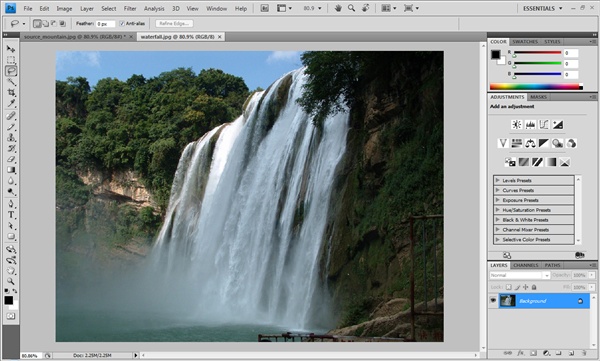Select the Healing Brush tool
The image size is (600, 361).
tap(11, 116)
